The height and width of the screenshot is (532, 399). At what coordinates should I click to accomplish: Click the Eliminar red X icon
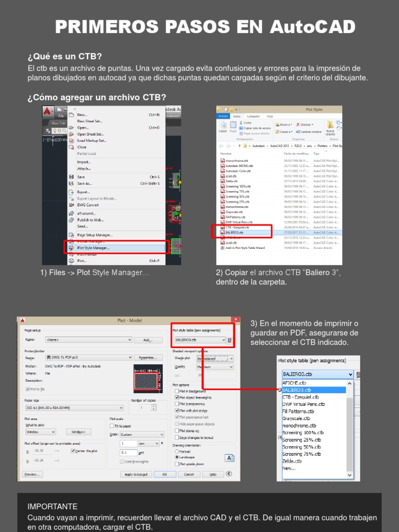[298, 125]
